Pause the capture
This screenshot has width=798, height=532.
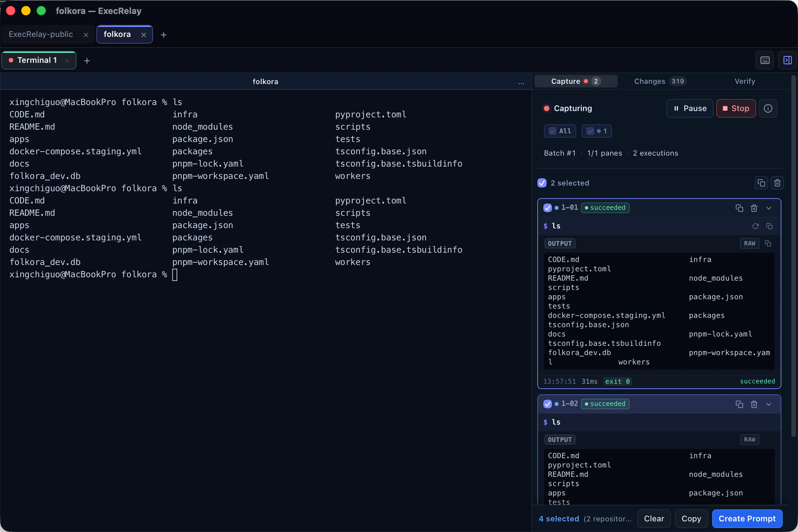click(690, 109)
